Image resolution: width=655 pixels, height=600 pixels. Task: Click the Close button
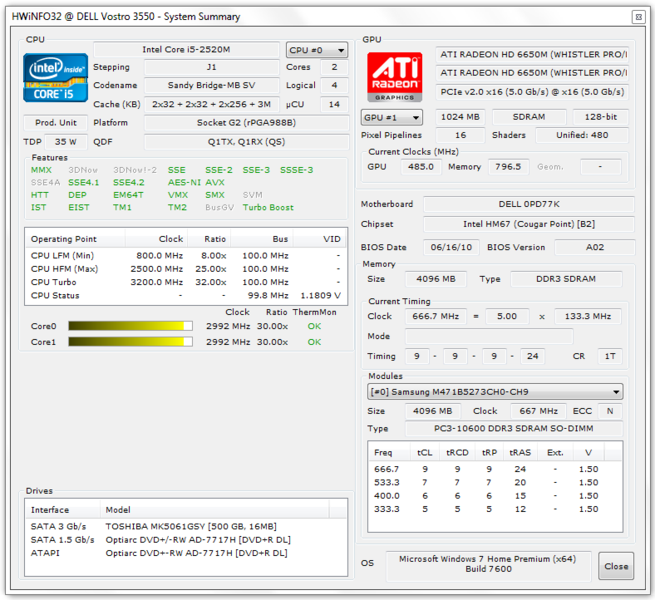tap(616, 566)
